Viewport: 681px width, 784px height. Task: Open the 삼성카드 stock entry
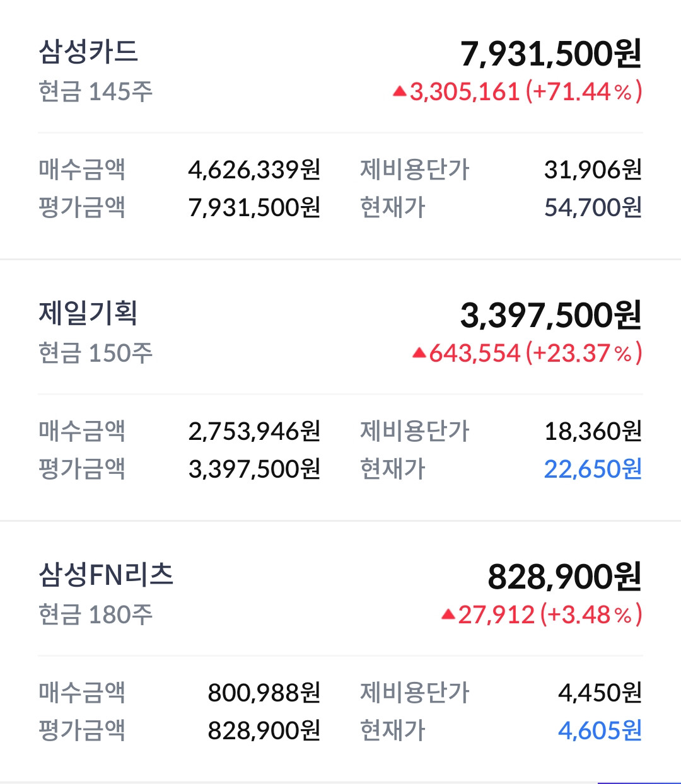(x=88, y=52)
